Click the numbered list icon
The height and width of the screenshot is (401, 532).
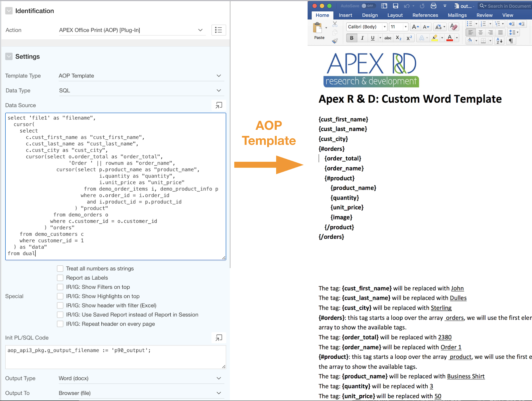coord(483,24)
